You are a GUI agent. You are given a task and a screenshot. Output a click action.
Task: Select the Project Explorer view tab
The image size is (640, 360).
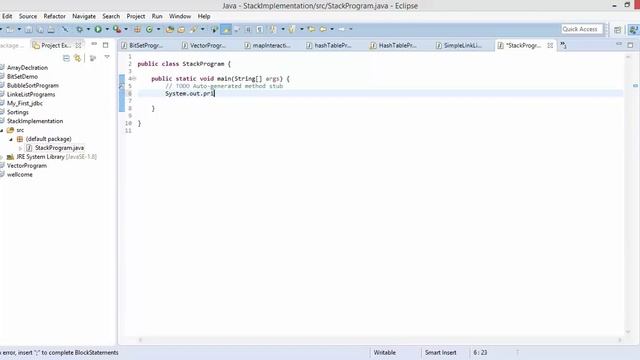point(56,45)
